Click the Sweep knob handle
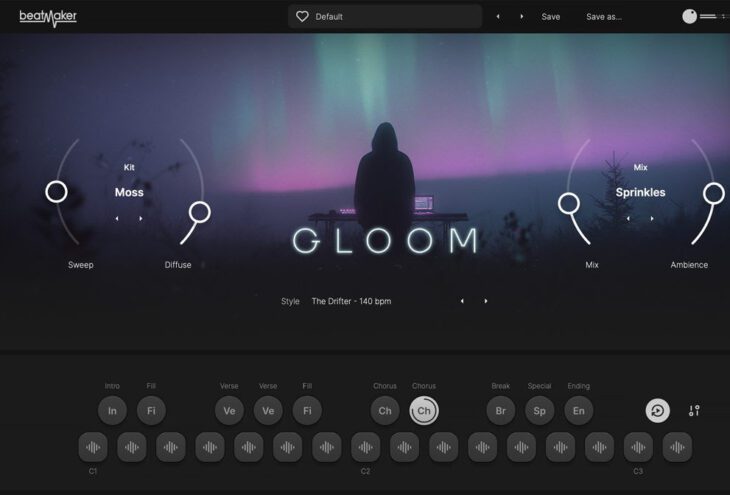This screenshot has width=730, height=495. tap(56, 192)
